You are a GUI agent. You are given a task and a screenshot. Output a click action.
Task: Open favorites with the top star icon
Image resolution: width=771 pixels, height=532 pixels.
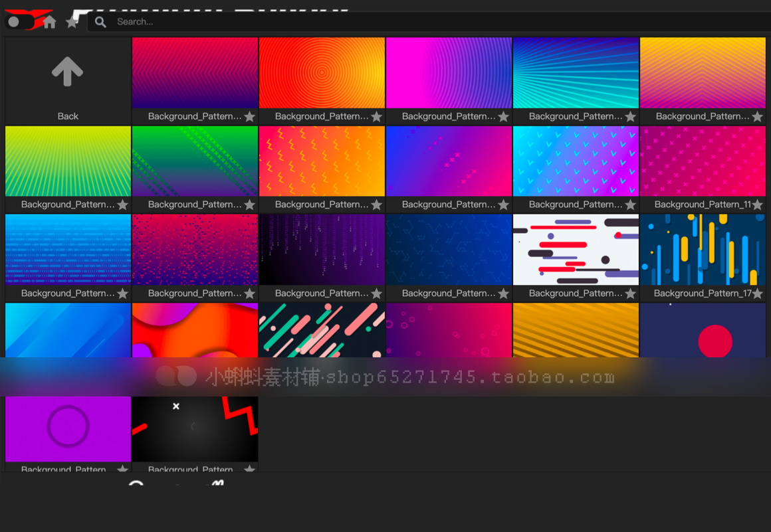[x=72, y=22]
